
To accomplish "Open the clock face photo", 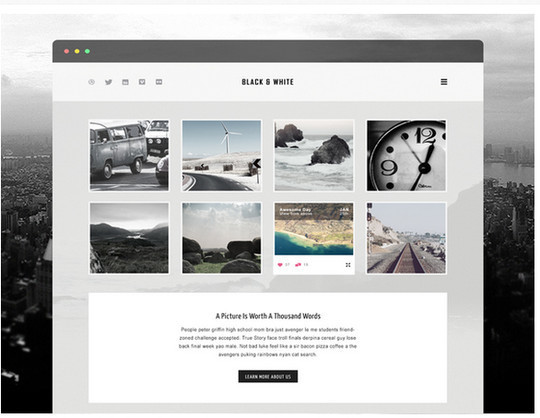I will coord(406,155).
